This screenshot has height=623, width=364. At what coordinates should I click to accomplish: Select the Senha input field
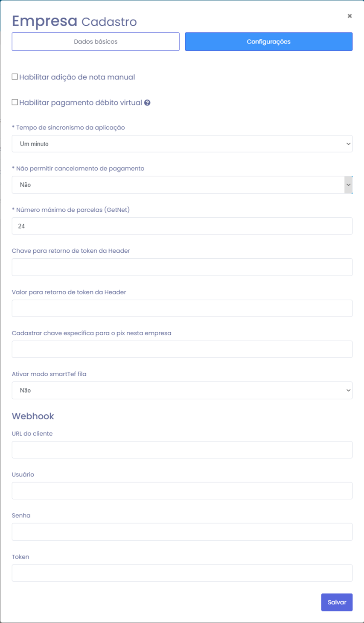pyautogui.click(x=182, y=532)
